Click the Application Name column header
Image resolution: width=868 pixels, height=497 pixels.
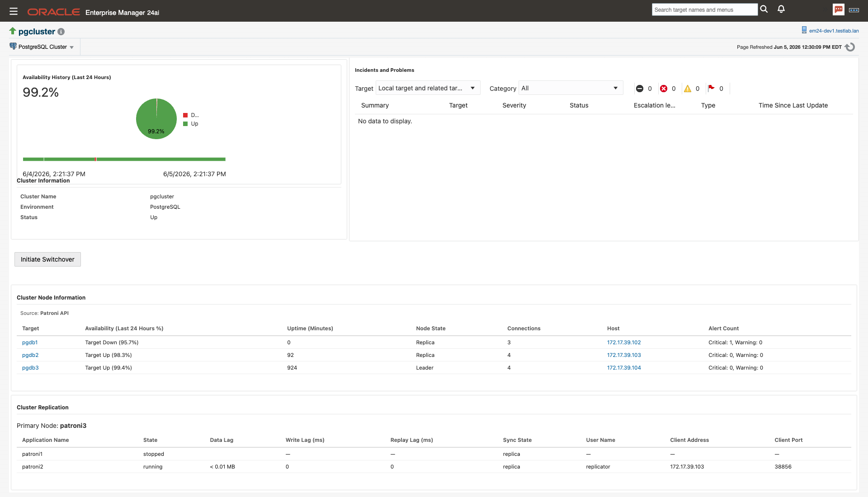click(x=46, y=440)
